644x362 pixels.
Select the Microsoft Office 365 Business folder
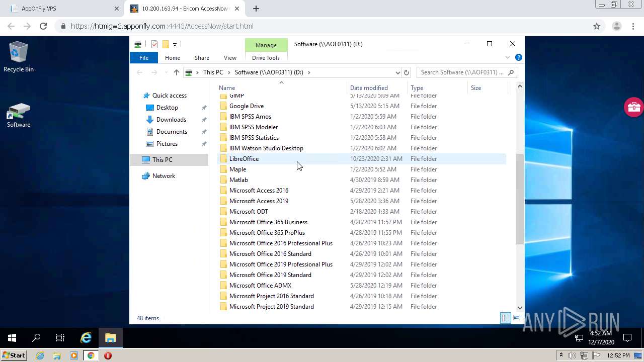point(268,222)
